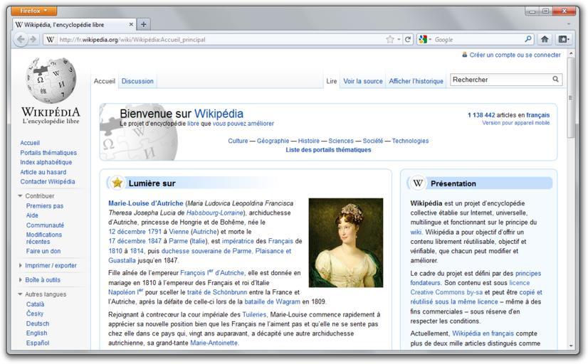Click the Marie-Louise d'Autriche portrait thumbnail
Screen dimensions: 588x364
[345, 242]
